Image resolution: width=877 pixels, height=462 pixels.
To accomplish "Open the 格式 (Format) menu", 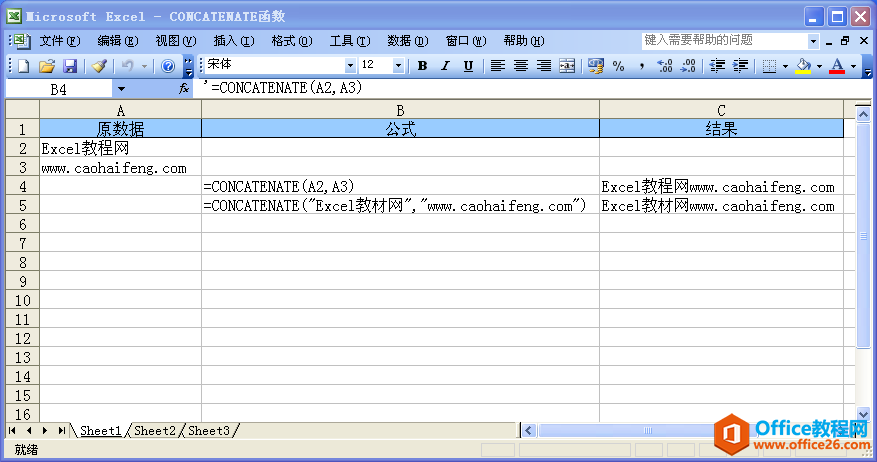I will 291,41.
